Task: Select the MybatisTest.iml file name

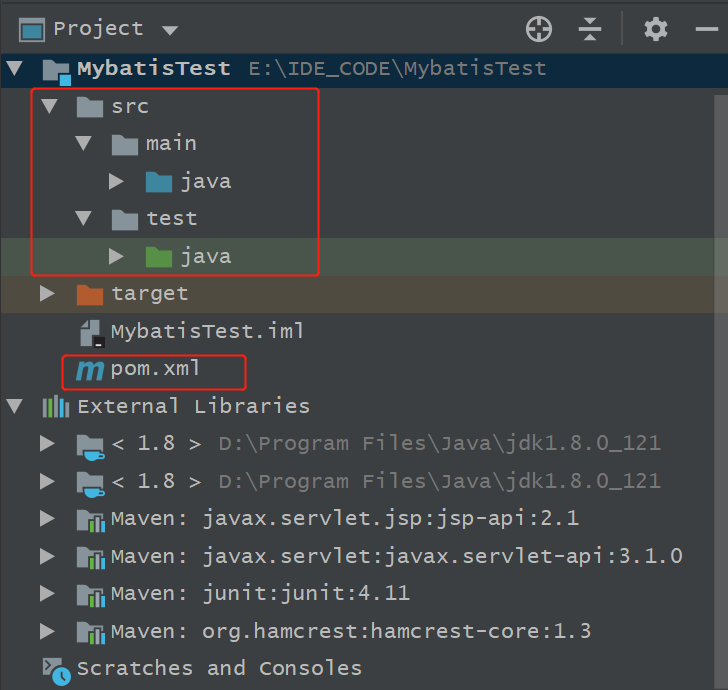Action: 207,331
